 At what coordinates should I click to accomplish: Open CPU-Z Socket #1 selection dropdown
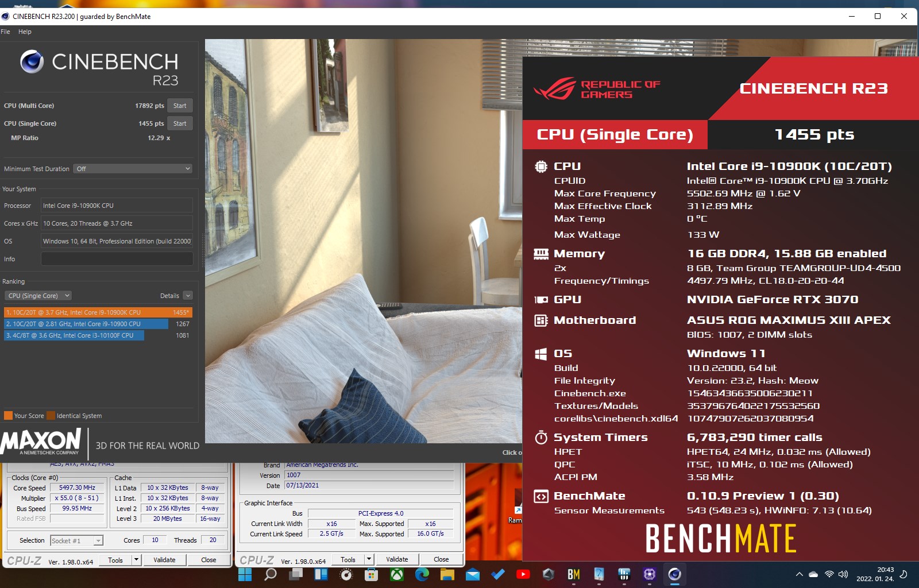(76, 540)
